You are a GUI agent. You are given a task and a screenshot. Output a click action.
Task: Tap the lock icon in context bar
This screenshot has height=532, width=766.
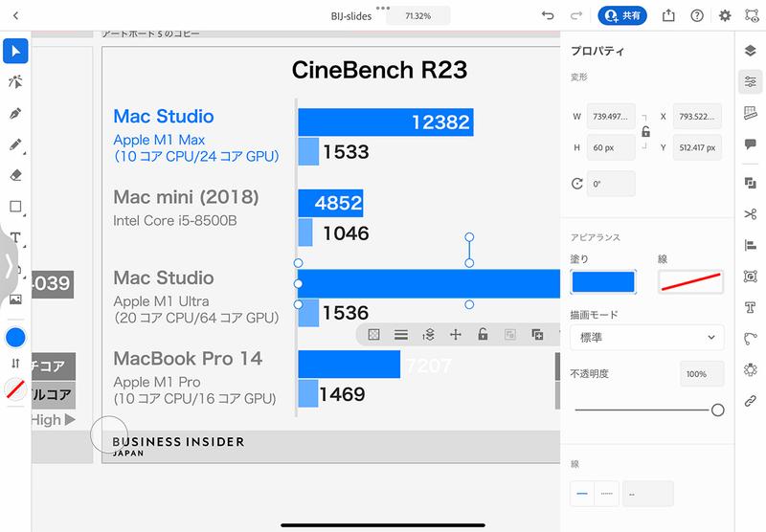483,334
